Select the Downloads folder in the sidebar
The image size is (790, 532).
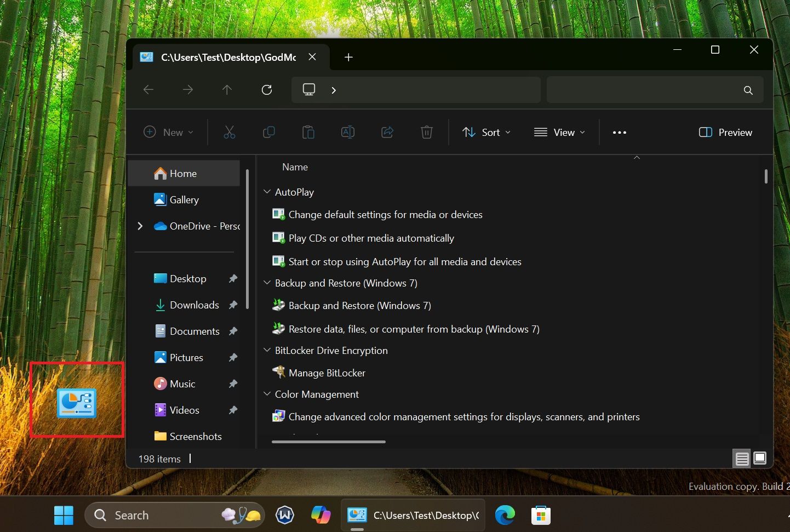[194, 305]
